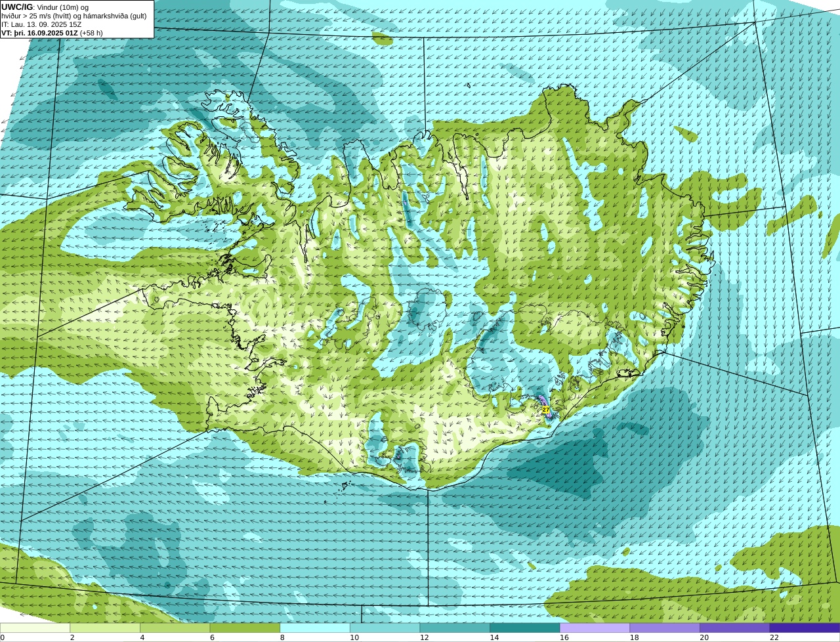The height and width of the screenshot is (642, 840).
Task: Click the "18" label on the color scale
Action: (635, 637)
